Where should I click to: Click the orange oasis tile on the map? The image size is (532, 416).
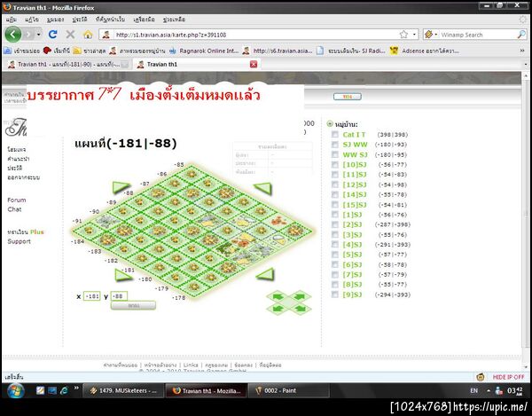coord(279,221)
